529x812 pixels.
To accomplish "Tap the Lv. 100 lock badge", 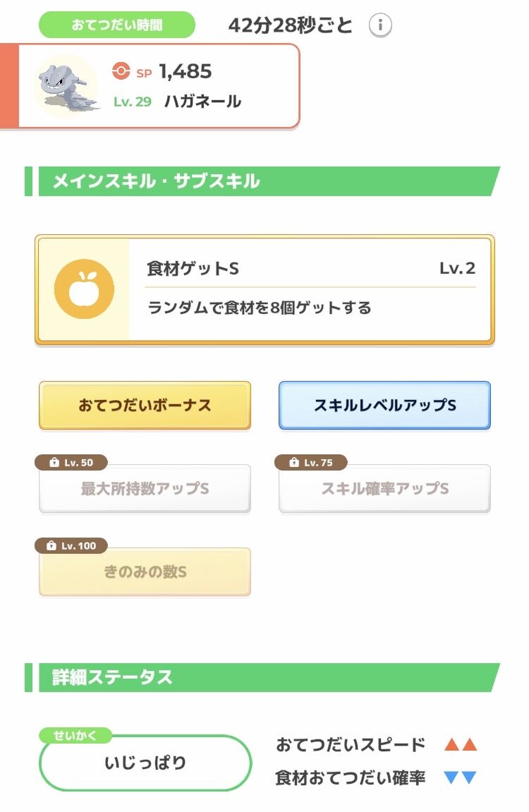I will 71,546.
